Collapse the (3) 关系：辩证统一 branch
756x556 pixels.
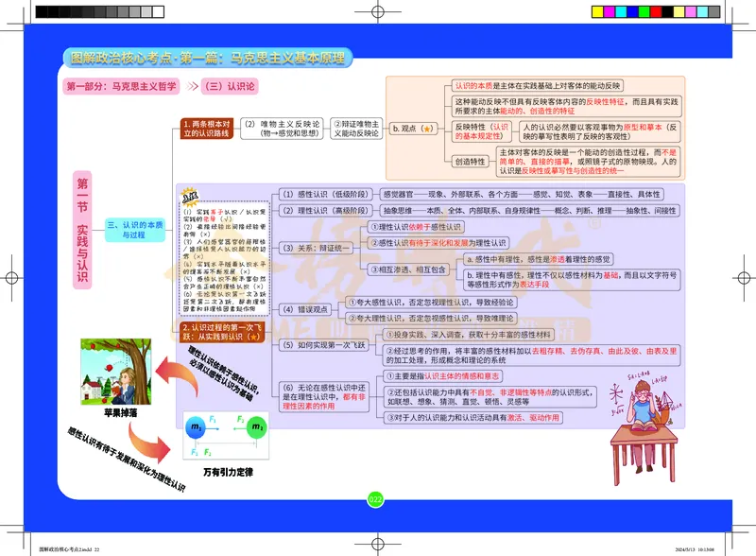tap(317, 250)
